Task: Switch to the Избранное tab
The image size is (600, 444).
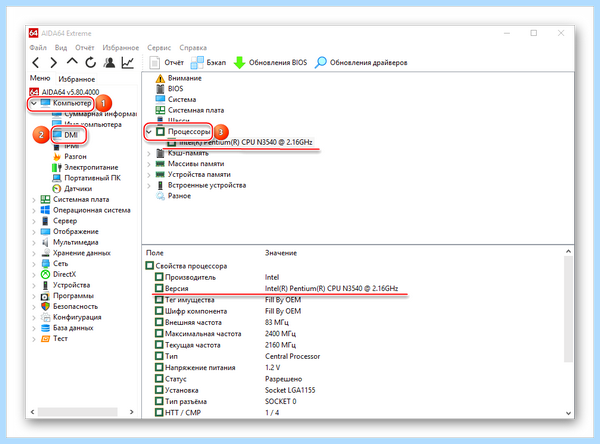Action: coord(77,79)
